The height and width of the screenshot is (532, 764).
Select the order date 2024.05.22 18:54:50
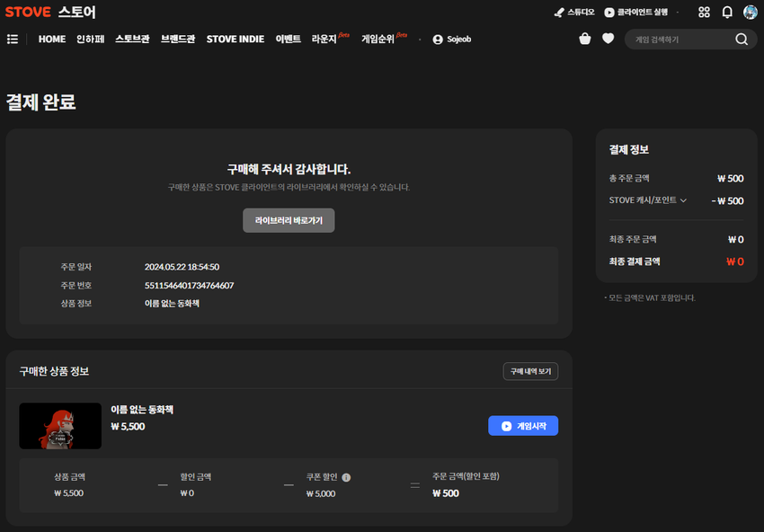182,267
